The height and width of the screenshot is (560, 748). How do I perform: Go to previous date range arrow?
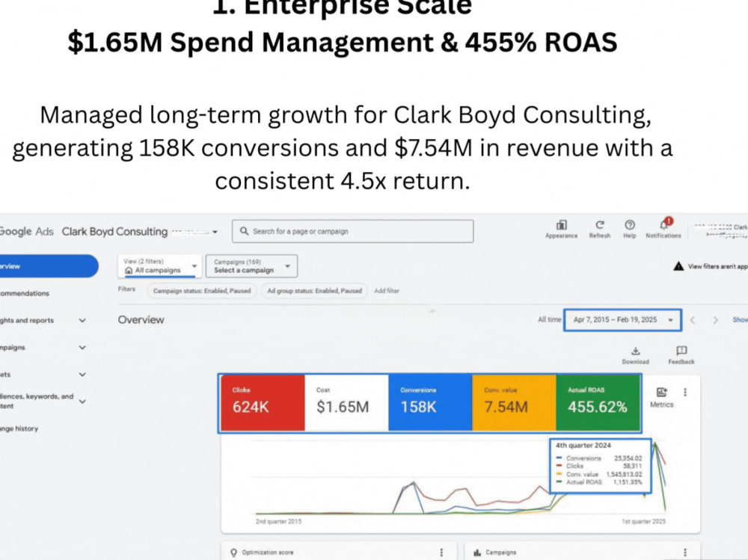pos(693,320)
